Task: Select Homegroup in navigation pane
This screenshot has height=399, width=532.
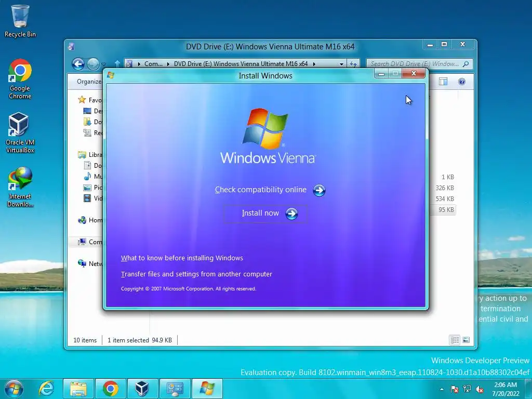Action: click(x=89, y=220)
